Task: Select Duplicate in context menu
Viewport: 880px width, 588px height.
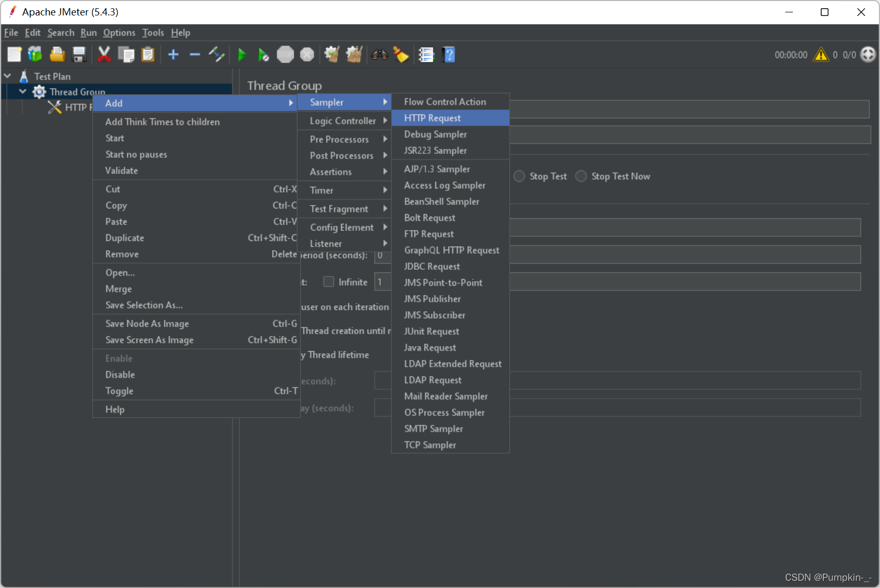Action: pos(196,238)
